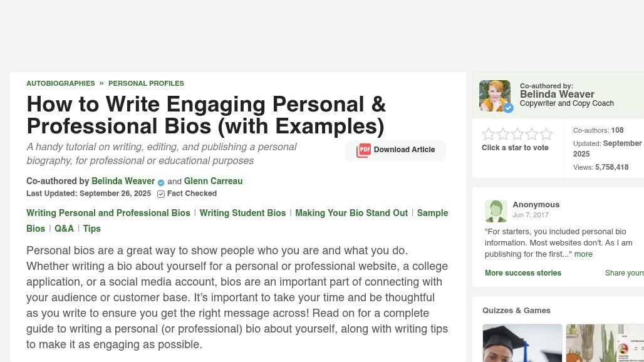Open the graduation cap quiz thumbnail
Screen dimensions: 644x362
pyautogui.click(x=522, y=343)
